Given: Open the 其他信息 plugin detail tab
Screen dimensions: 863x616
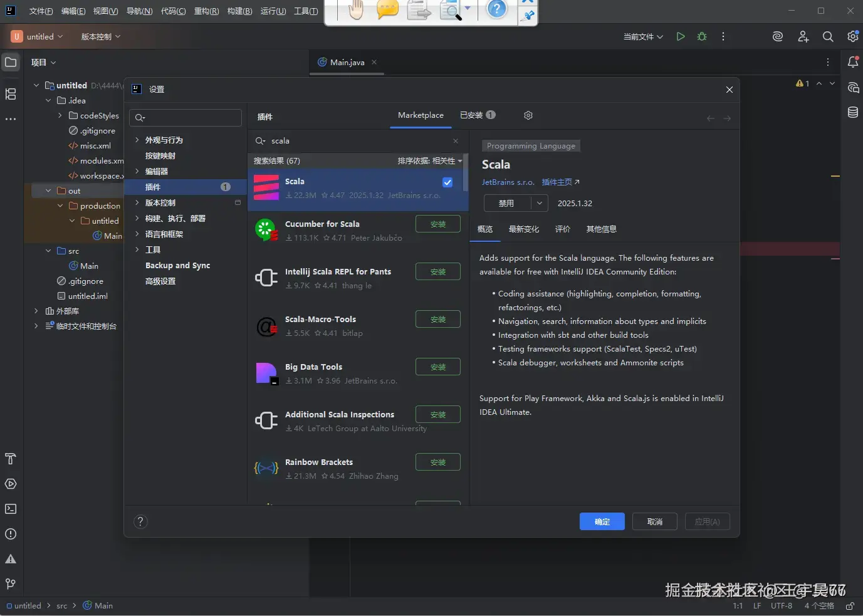Looking at the screenshot, I should coord(602,229).
